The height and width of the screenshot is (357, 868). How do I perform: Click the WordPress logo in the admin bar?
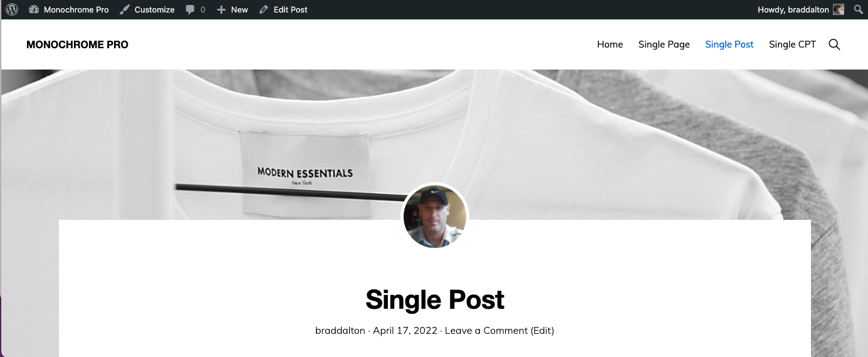pyautogui.click(x=12, y=9)
